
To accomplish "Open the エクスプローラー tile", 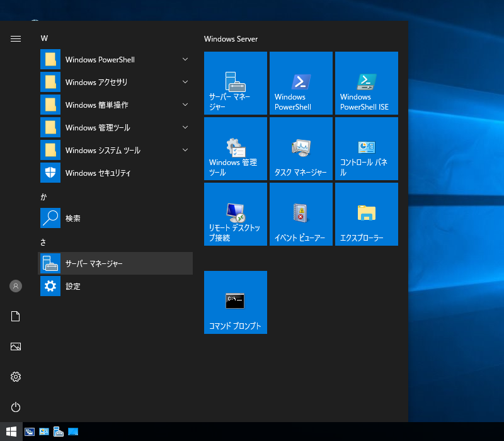I will click(367, 214).
